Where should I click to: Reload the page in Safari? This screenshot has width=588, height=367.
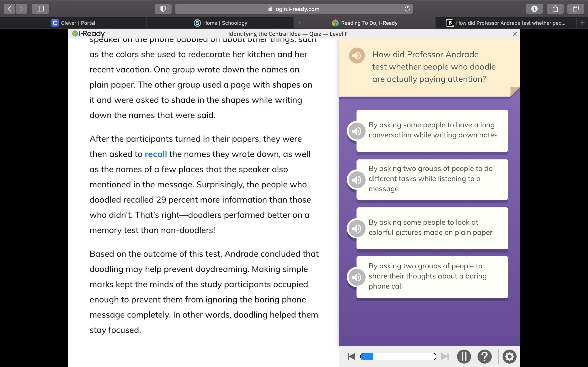[x=407, y=9]
